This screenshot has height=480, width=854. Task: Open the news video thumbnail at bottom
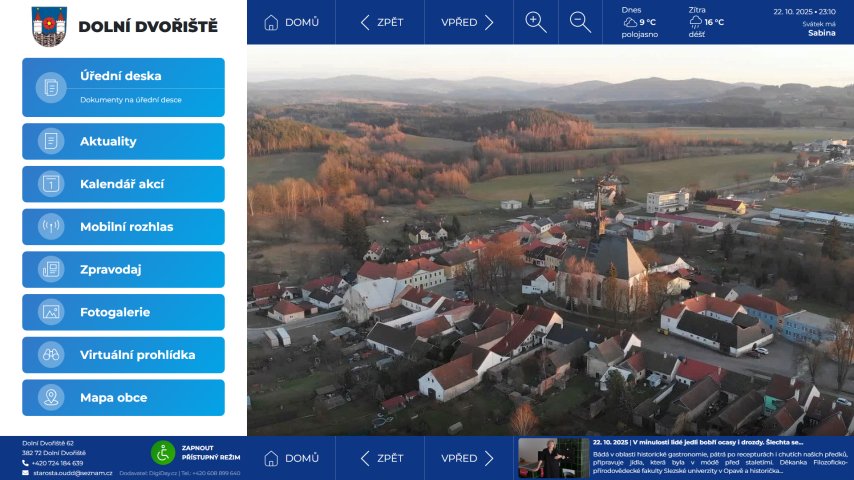[x=552, y=458]
